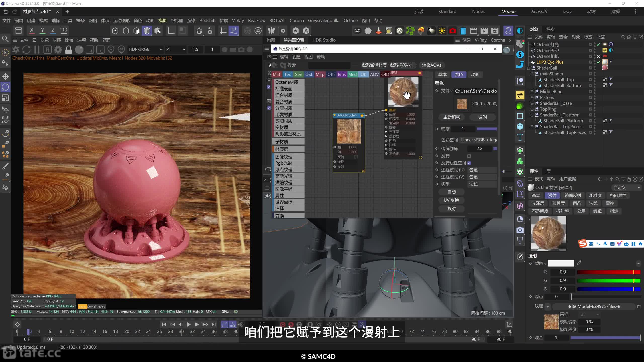
Task: Go to end of animation button
Action: (214, 325)
